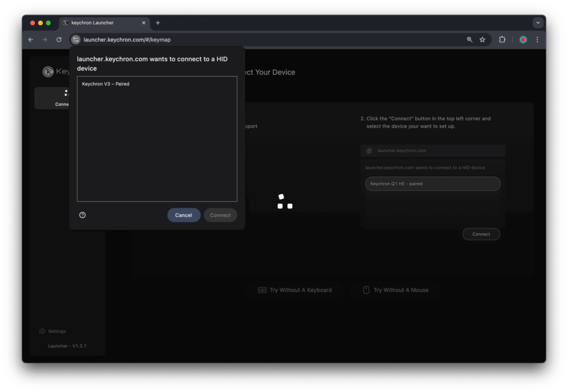Click the lock icon in example address
The width and height of the screenshot is (568, 392).
click(369, 151)
